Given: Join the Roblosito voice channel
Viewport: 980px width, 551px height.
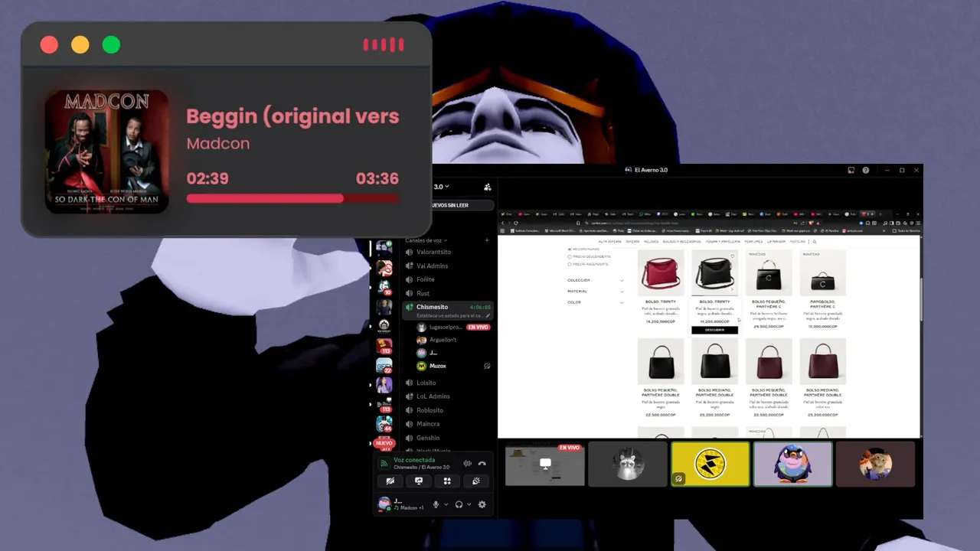Looking at the screenshot, I should tap(447, 410).
